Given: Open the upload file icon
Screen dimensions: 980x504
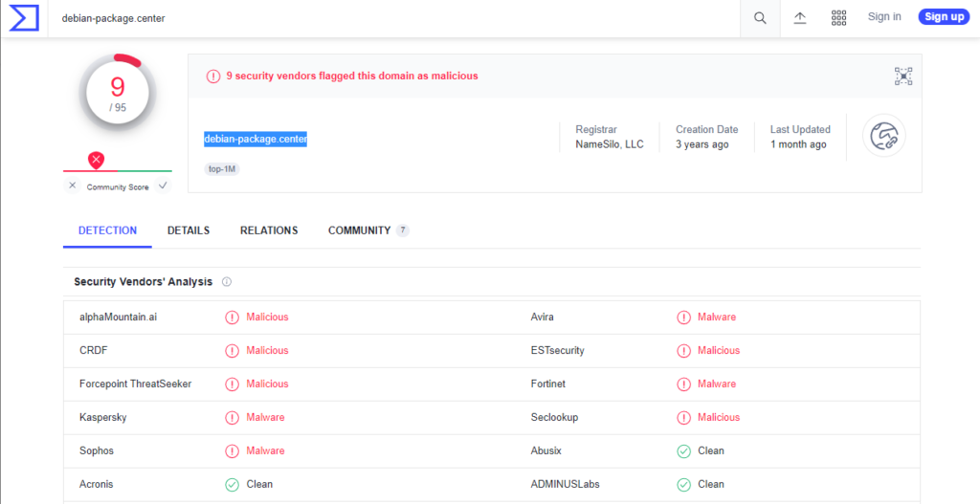Looking at the screenshot, I should (800, 18).
